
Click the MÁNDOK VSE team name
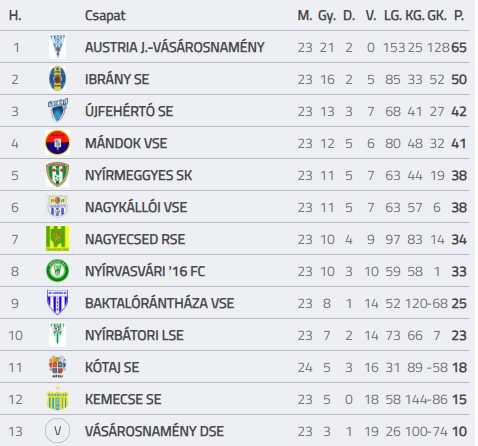coord(126,143)
